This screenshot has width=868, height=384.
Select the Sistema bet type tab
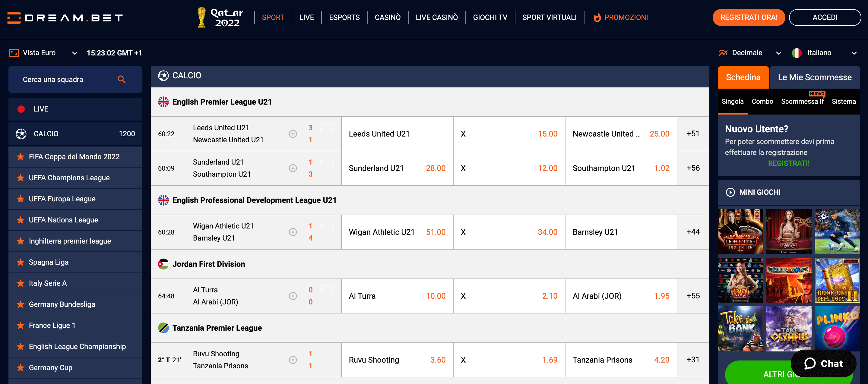[843, 102]
